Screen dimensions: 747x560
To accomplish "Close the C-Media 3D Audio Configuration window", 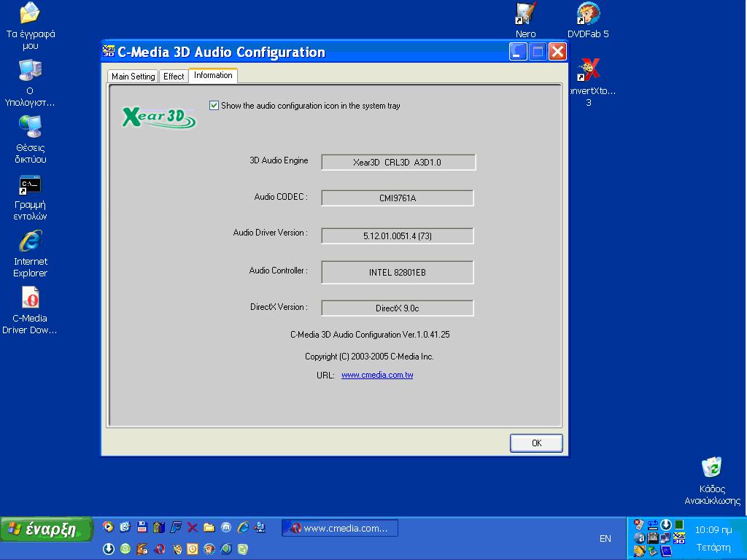I will 557,52.
